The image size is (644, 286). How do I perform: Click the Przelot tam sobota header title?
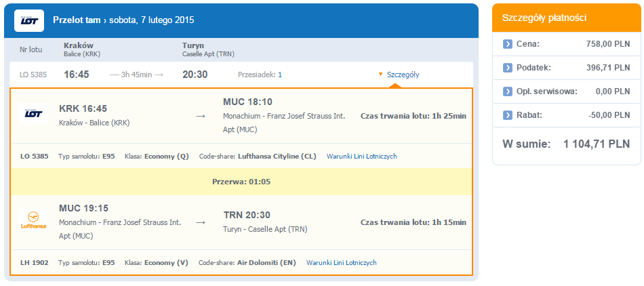pos(123,20)
